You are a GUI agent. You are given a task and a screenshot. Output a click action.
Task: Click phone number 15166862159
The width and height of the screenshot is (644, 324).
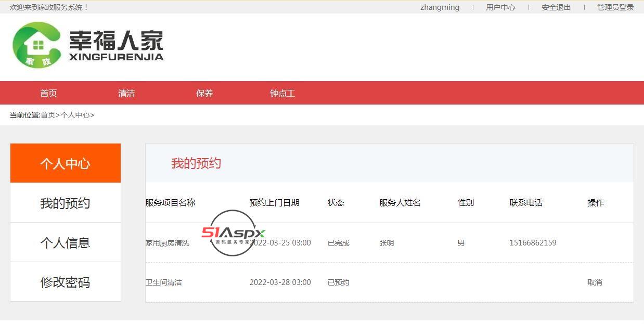click(x=533, y=243)
